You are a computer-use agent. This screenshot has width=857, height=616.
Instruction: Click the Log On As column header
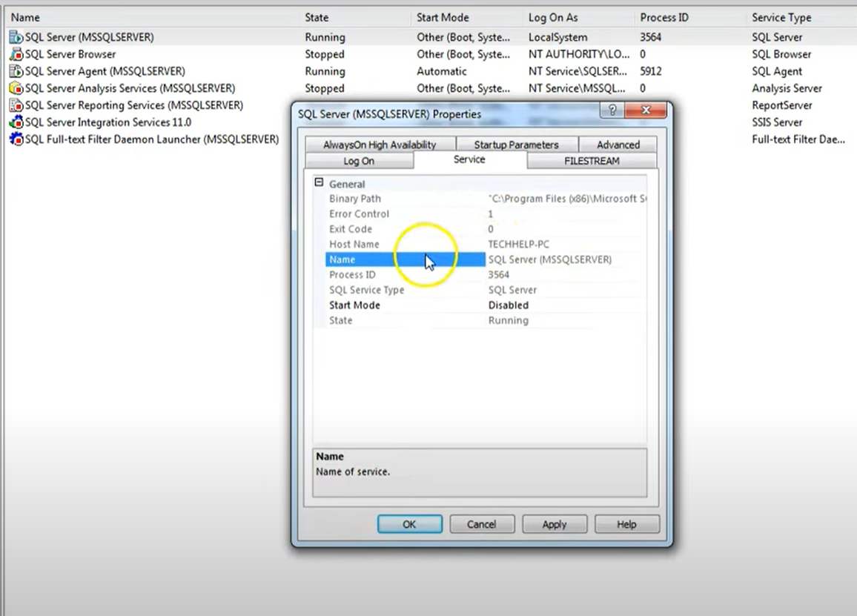tap(579, 18)
